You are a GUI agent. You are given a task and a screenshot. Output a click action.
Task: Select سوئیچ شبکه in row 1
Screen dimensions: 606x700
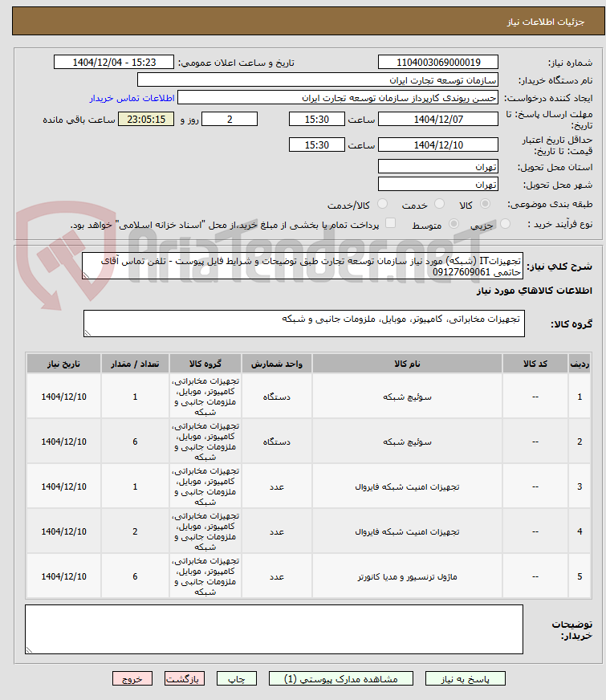(x=407, y=397)
